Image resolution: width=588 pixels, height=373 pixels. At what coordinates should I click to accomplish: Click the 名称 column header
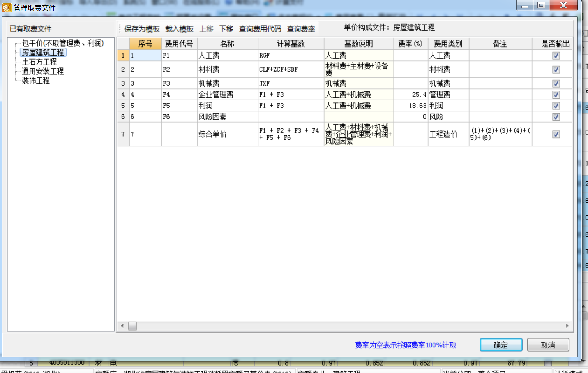coord(228,44)
